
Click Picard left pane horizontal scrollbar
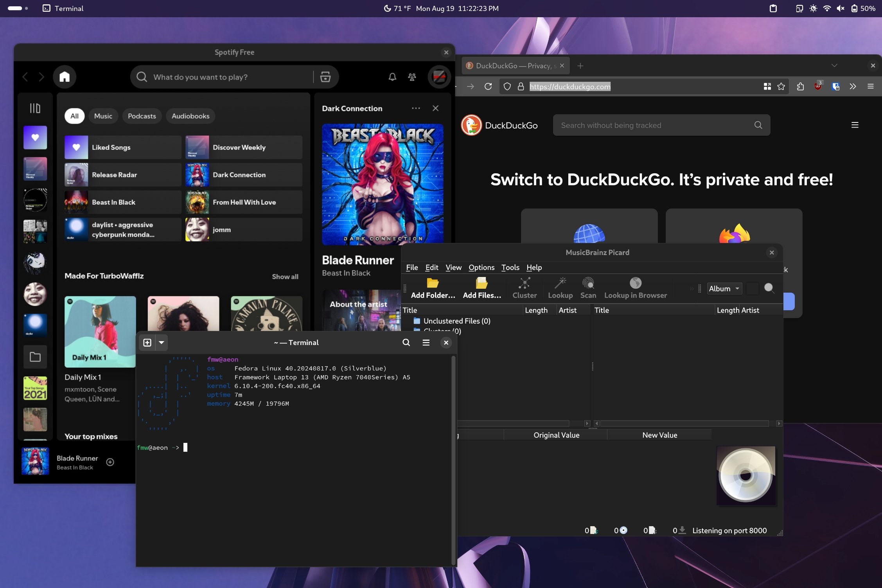(x=513, y=423)
